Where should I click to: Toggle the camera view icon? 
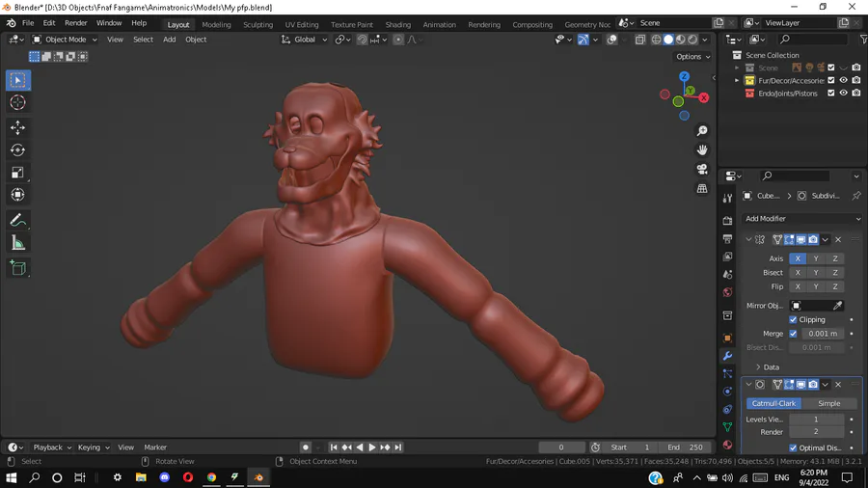[702, 170]
